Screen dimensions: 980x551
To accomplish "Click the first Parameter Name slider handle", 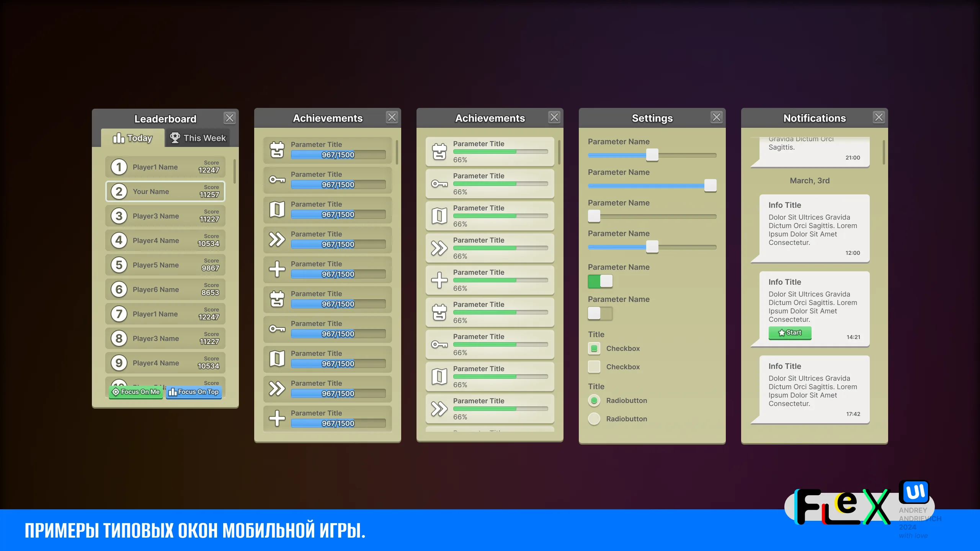I will pos(652,155).
